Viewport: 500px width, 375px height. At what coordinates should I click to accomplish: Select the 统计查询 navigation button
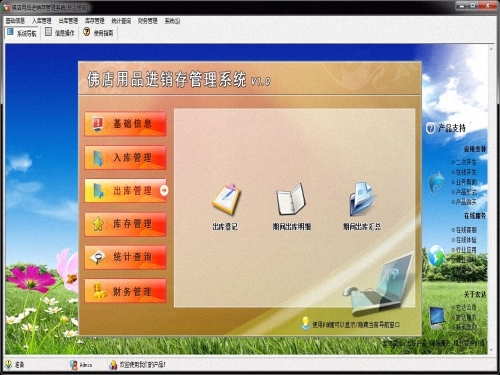click(125, 257)
